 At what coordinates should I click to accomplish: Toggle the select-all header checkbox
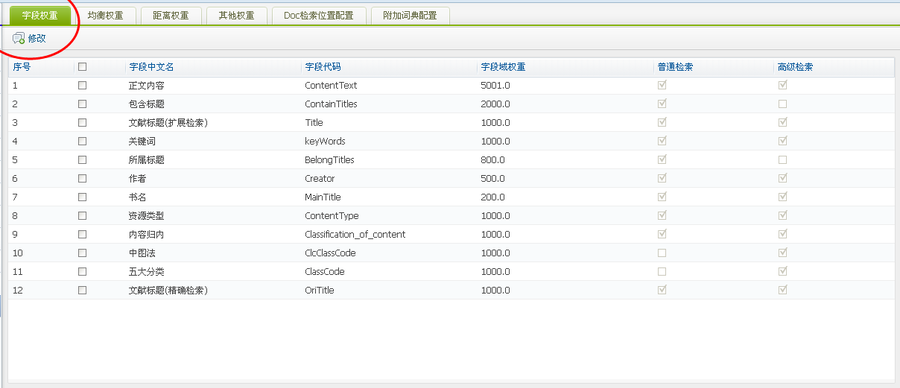point(82,67)
